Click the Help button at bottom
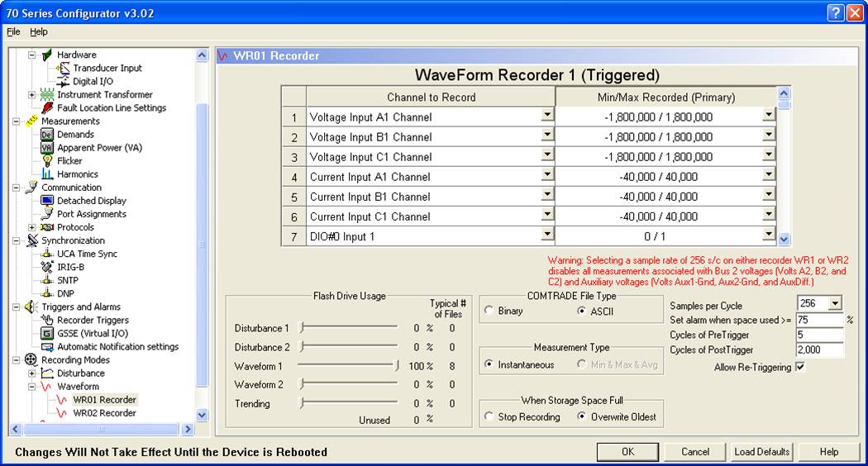This screenshot has height=466, width=868. [x=828, y=452]
